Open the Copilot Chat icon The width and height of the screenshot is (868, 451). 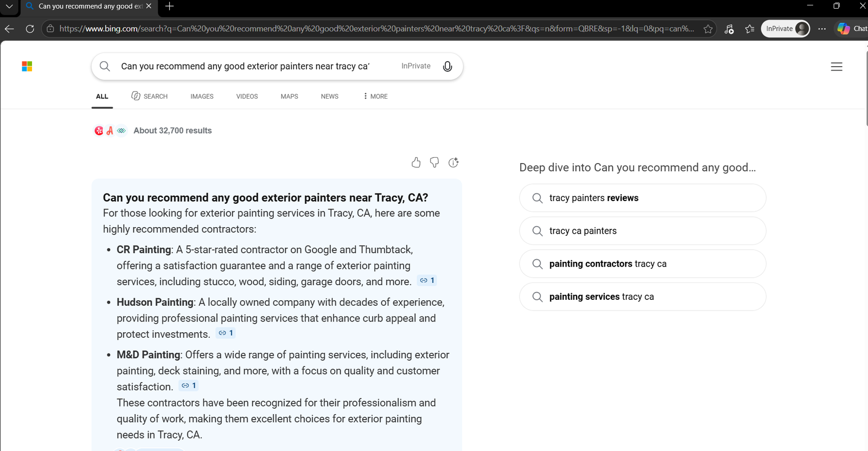pos(852,29)
